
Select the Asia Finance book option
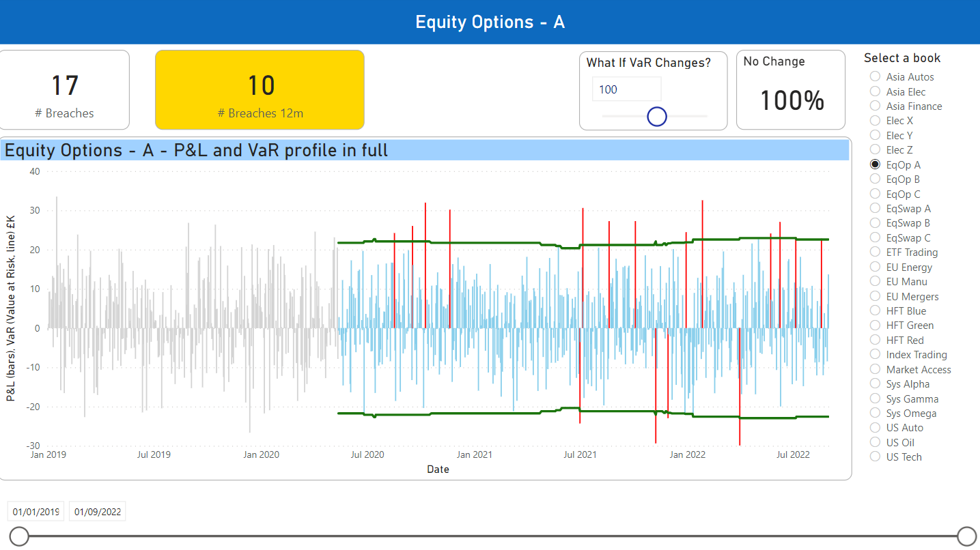click(x=875, y=106)
